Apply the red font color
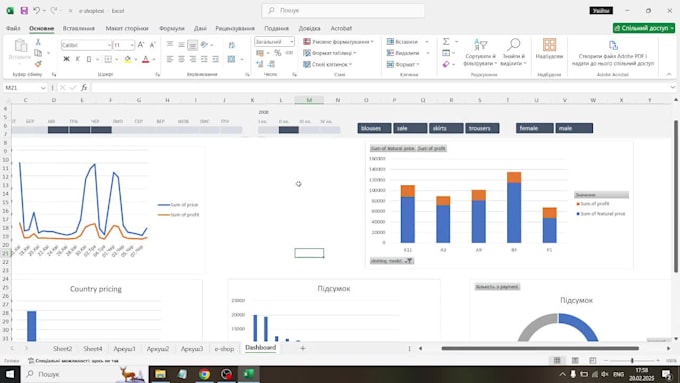 pyautogui.click(x=146, y=59)
